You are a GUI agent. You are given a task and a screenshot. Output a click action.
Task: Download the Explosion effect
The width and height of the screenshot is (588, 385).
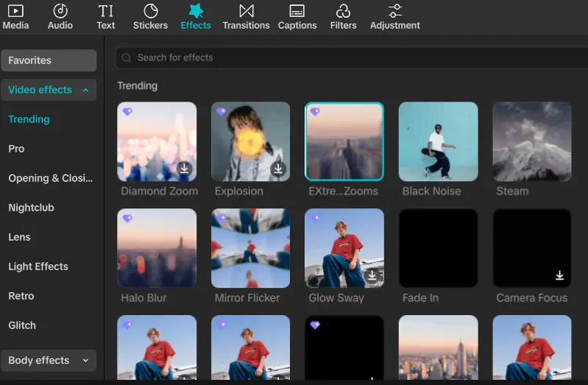tap(278, 169)
